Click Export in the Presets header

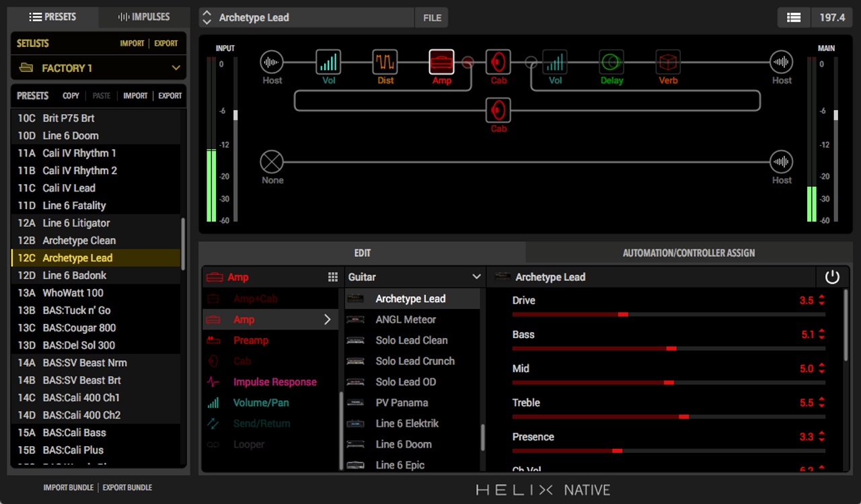coord(170,95)
